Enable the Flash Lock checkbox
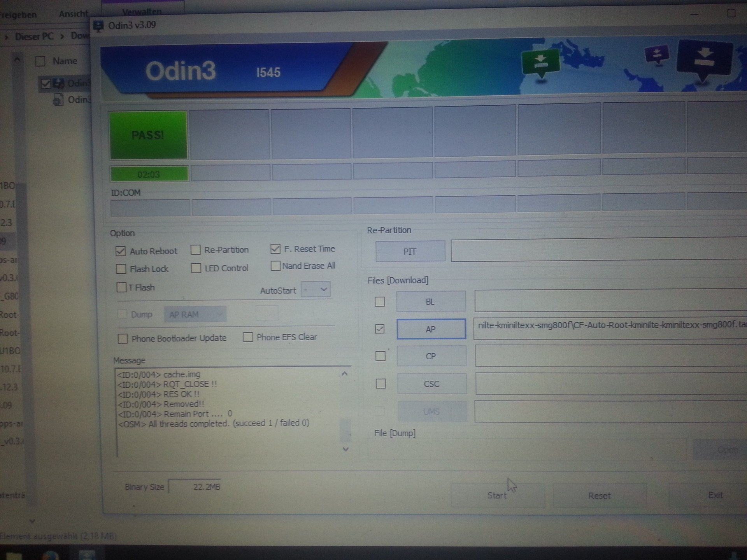Screen dimensions: 747x560 (x=121, y=269)
